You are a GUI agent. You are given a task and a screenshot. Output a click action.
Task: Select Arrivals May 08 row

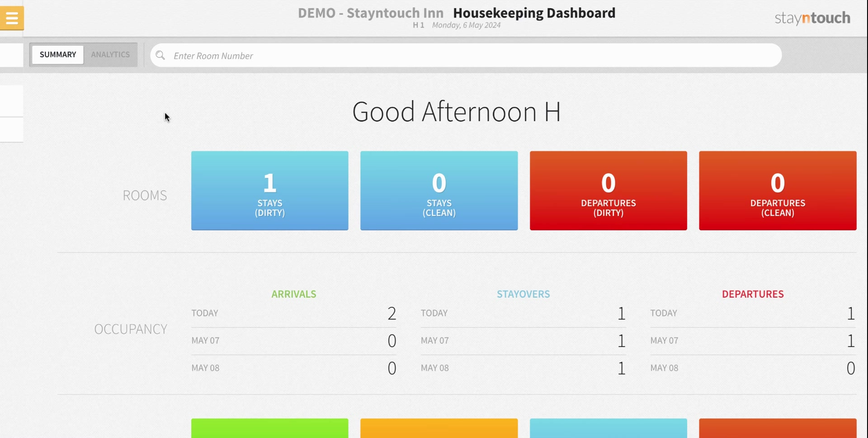pos(294,368)
